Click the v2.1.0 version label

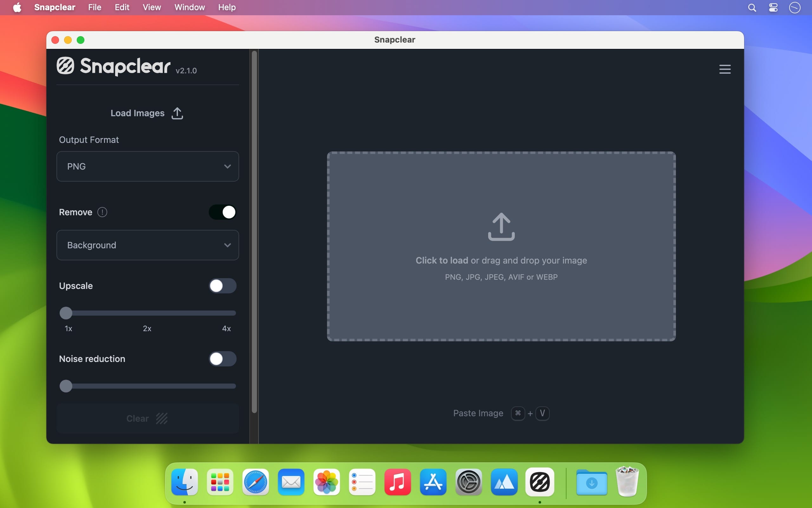pos(186,70)
